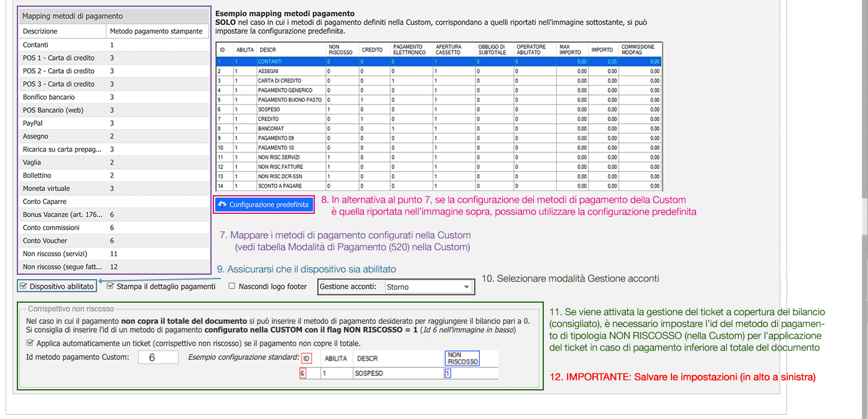Enable the Nascondi logo footer checkbox
Screen dimensions: 868x419
[x=231, y=287]
